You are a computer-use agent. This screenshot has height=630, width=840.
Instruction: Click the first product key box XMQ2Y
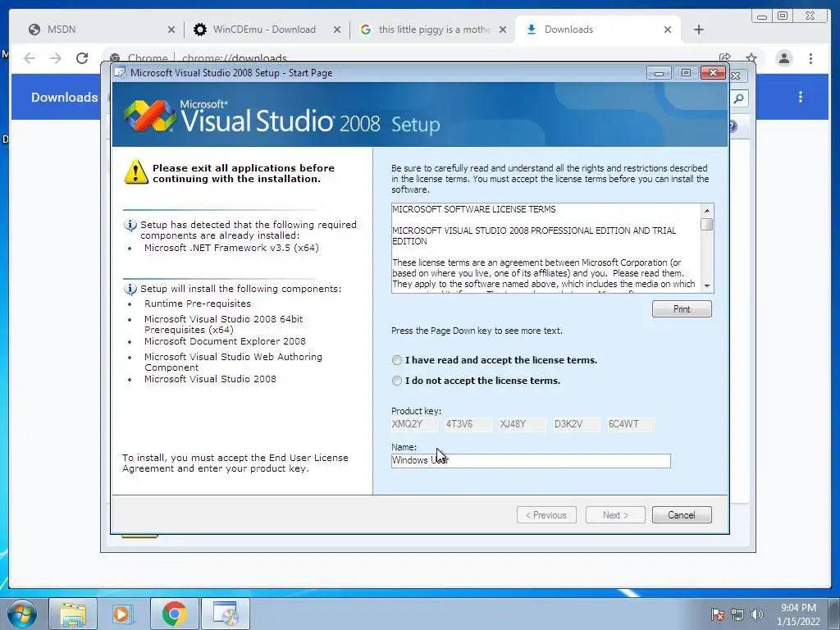coord(414,425)
